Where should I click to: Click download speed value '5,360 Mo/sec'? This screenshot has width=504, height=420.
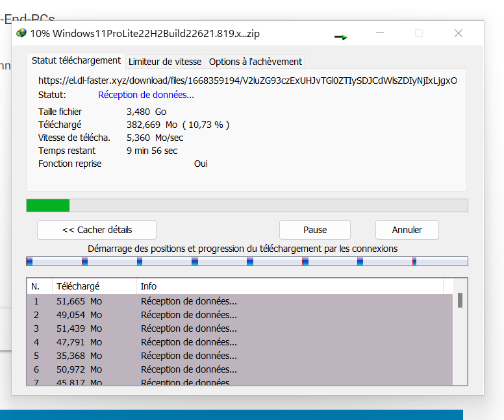[x=155, y=138]
